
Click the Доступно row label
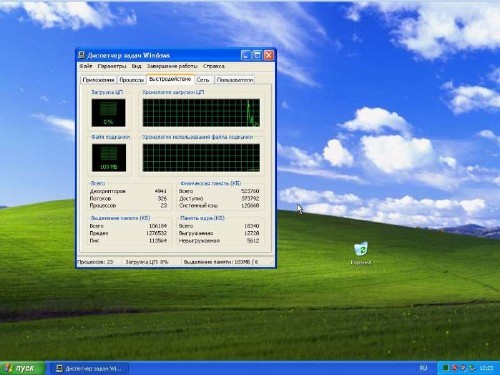[191, 198]
